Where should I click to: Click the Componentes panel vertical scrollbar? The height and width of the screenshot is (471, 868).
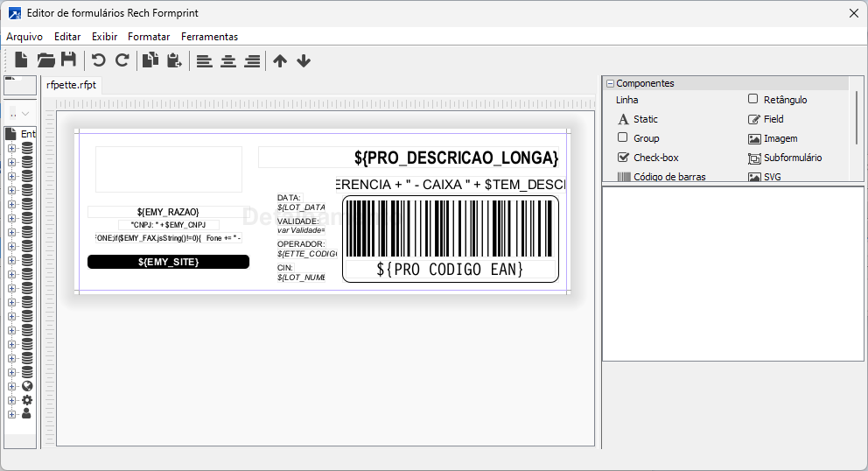coord(857,117)
